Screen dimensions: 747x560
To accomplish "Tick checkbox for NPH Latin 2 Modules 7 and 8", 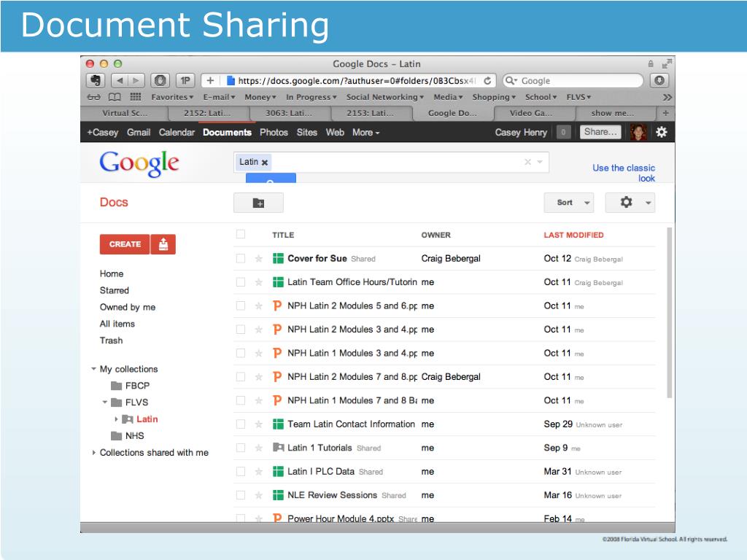I will [x=241, y=377].
